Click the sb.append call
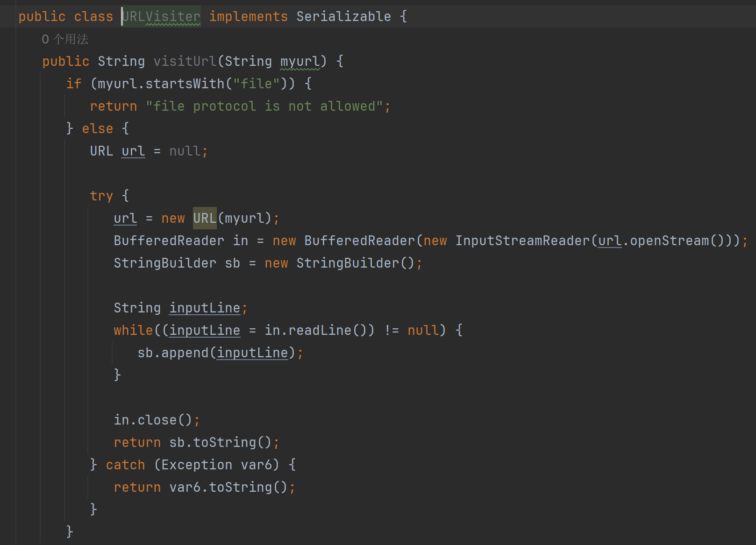Image resolution: width=756 pixels, height=545 pixels. pyautogui.click(x=173, y=353)
